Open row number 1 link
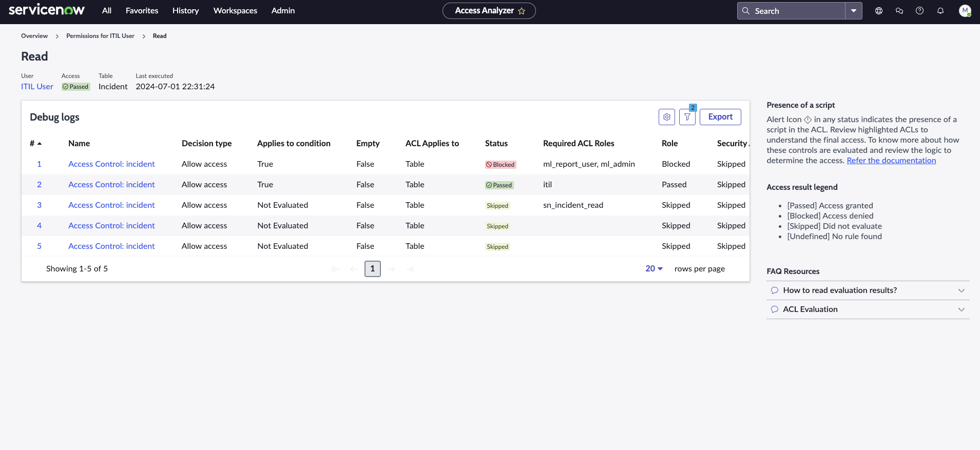 (39, 164)
